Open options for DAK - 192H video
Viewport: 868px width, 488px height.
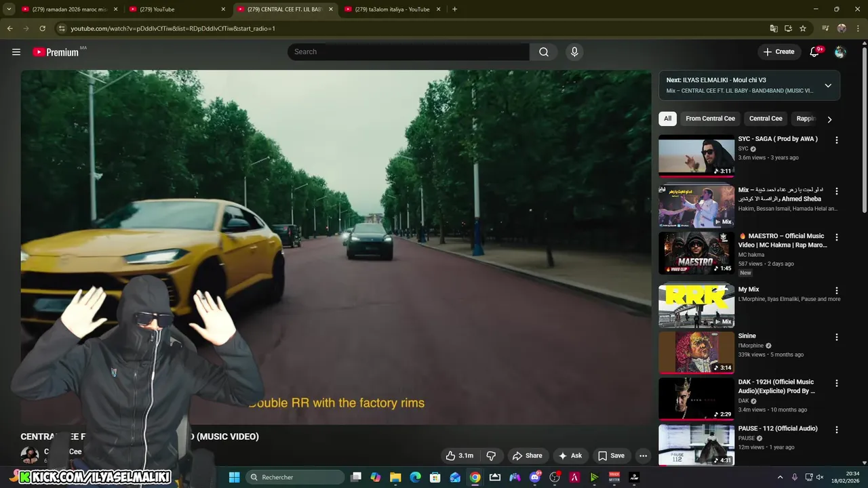coord(836,383)
